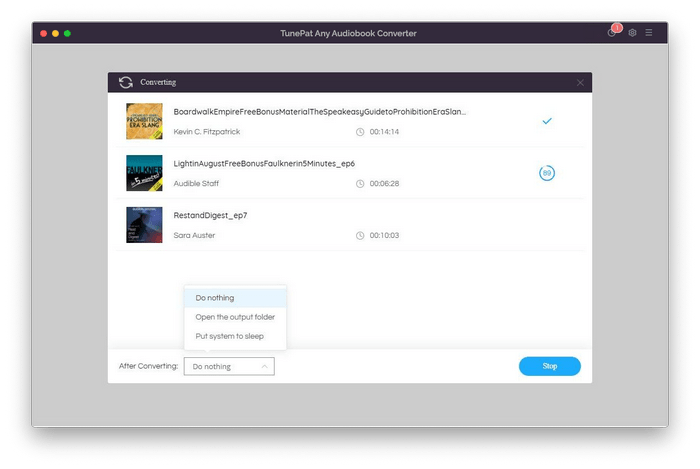Click the BoardwalkEmpireFreeBonusMaterial title text
This screenshot has width=700, height=469.
(319, 112)
